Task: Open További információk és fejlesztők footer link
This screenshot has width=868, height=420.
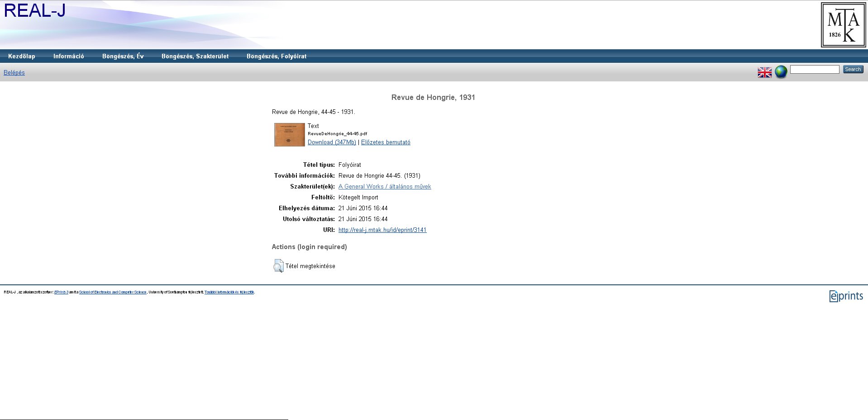Action: coord(229,292)
